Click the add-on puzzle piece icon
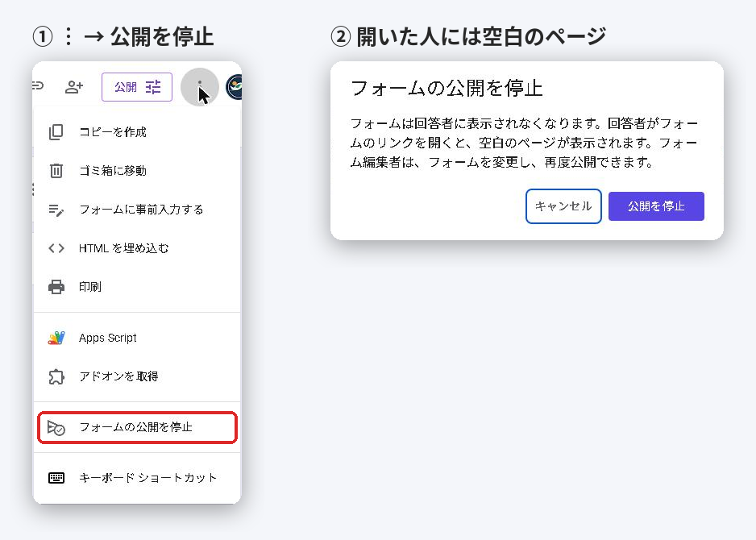Screen dimensions: 756x540 pyautogui.click(x=56, y=376)
